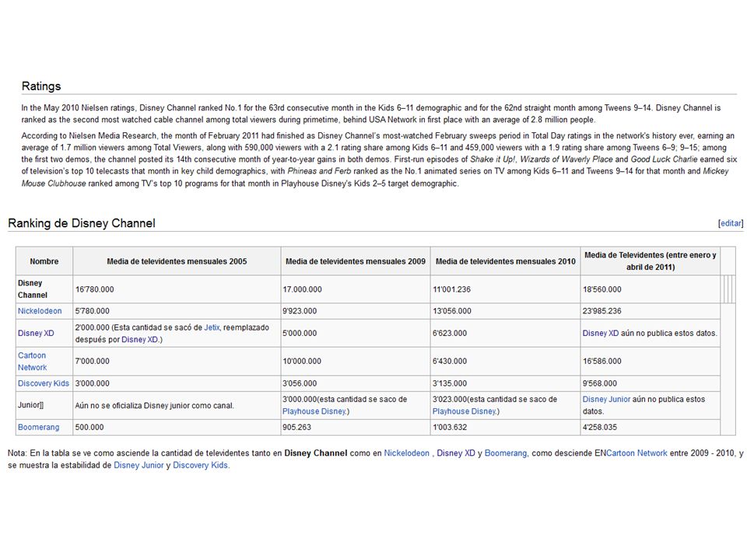The width and height of the screenshot is (747, 560).
Task: Select the cell with value 5'780.000
Action: pos(177,311)
